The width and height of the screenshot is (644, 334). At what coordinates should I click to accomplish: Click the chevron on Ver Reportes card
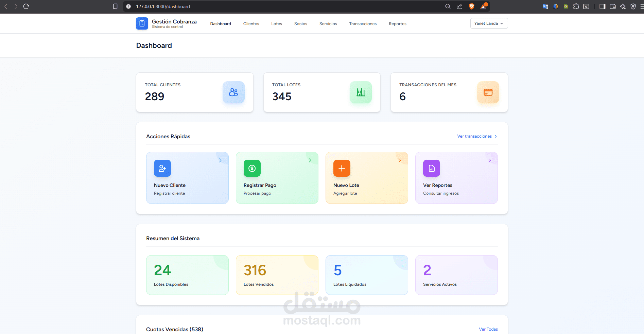click(x=490, y=160)
